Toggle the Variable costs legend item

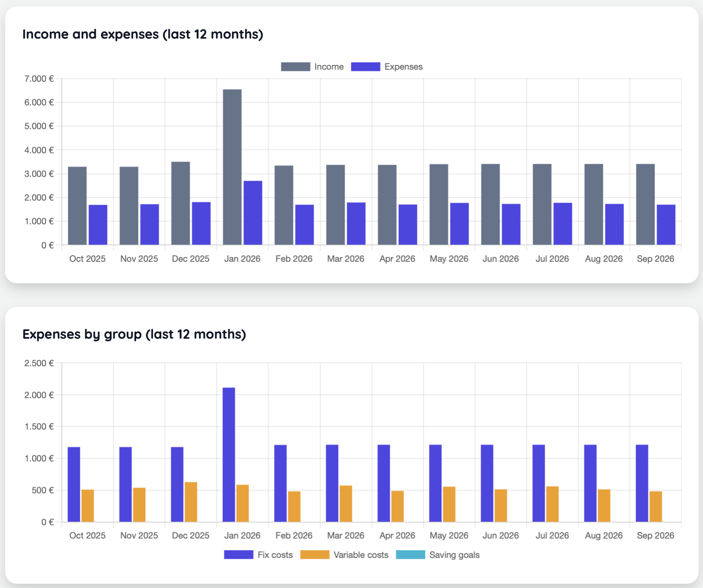(344, 555)
